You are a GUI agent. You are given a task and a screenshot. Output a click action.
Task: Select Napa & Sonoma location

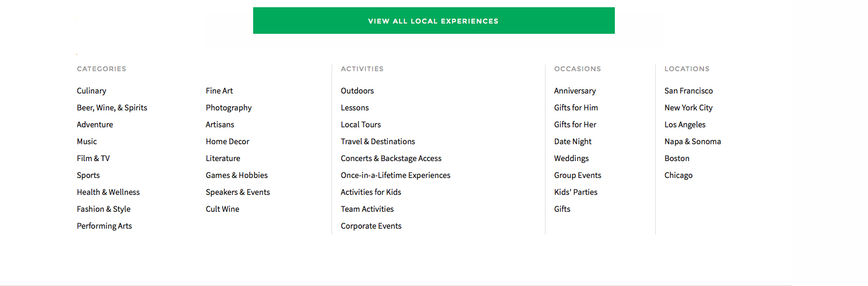(x=693, y=142)
